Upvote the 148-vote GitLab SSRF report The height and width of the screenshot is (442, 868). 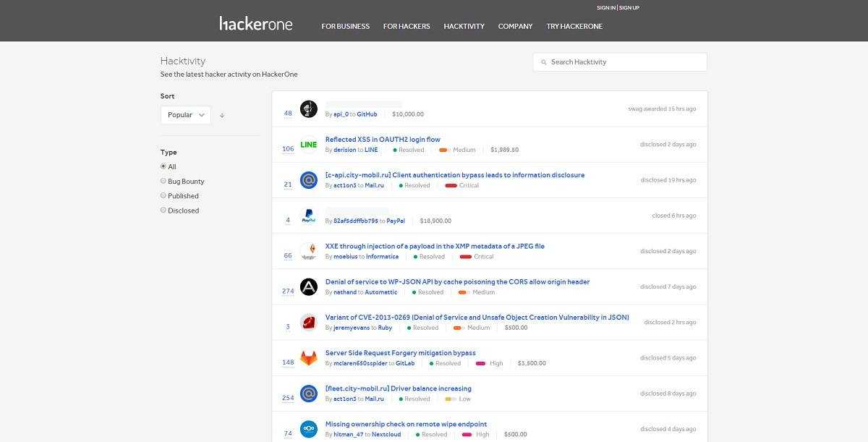[x=288, y=362]
